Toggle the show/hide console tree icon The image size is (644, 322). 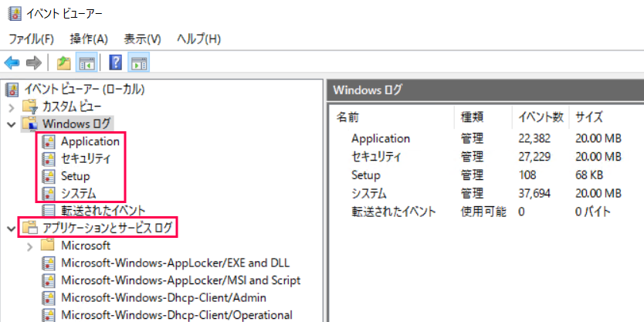click(x=86, y=63)
